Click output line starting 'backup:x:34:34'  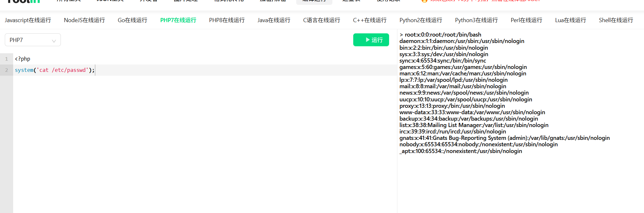tap(469, 119)
